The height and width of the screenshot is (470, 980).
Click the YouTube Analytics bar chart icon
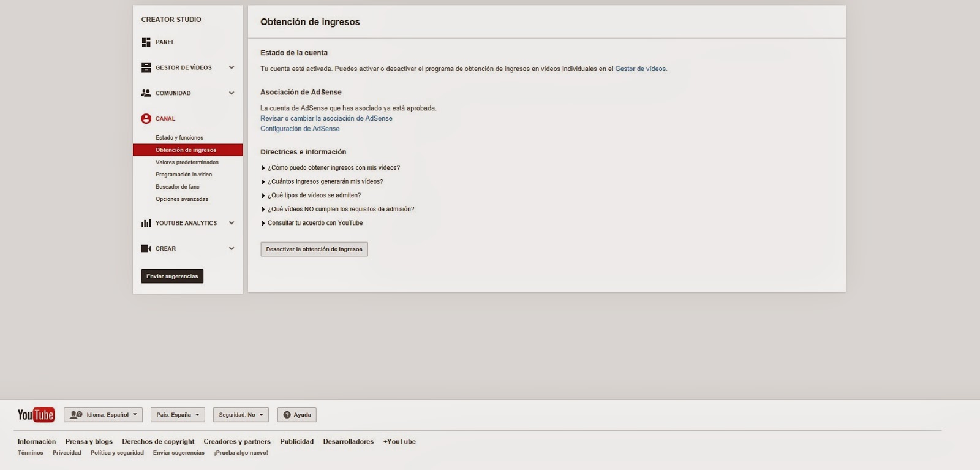point(146,223)
